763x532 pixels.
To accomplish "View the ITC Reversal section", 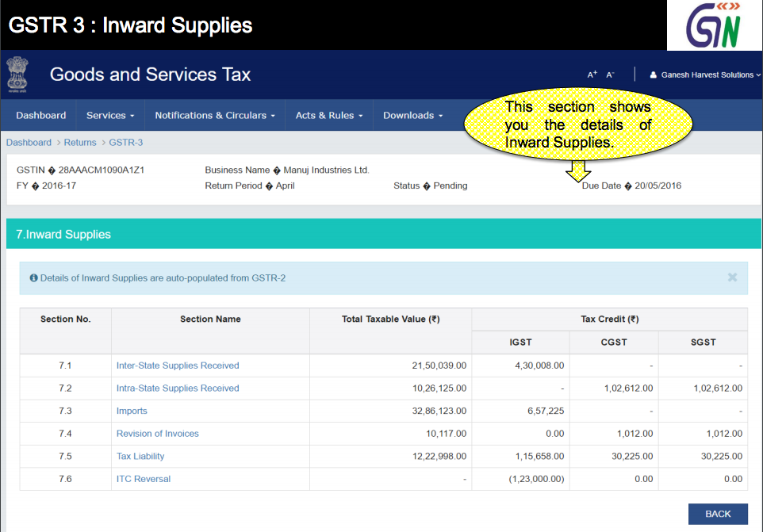I will (x=143, y=479).
